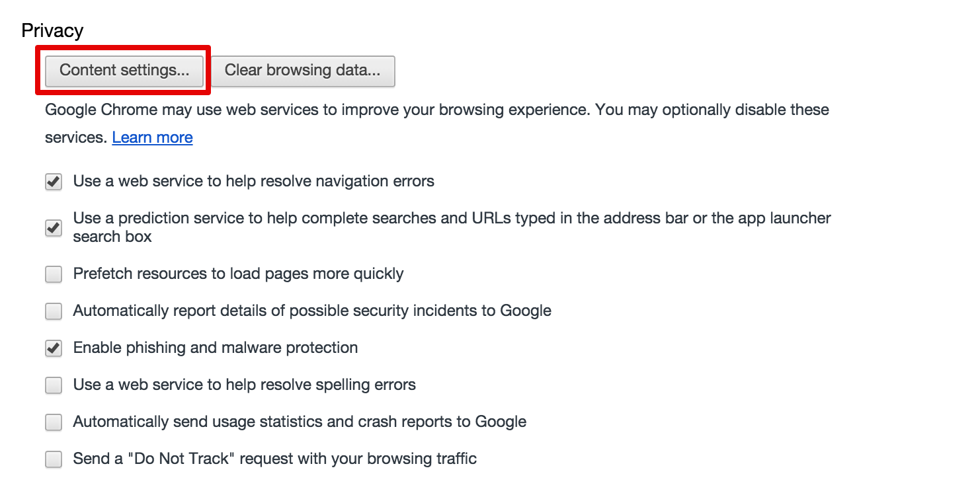
Task: Click the "report details of possible security incidents" text
Action: [x=312, y=311]
